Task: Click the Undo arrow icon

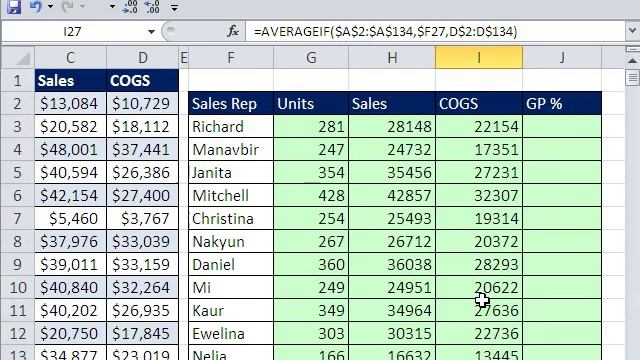Action: (36, 7)
